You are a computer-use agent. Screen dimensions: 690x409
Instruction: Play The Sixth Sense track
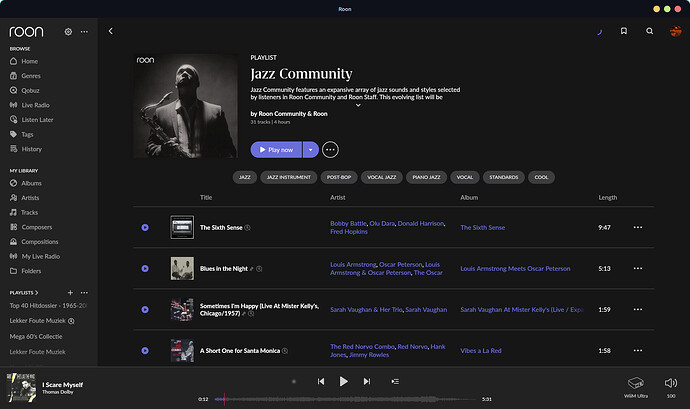145,228
